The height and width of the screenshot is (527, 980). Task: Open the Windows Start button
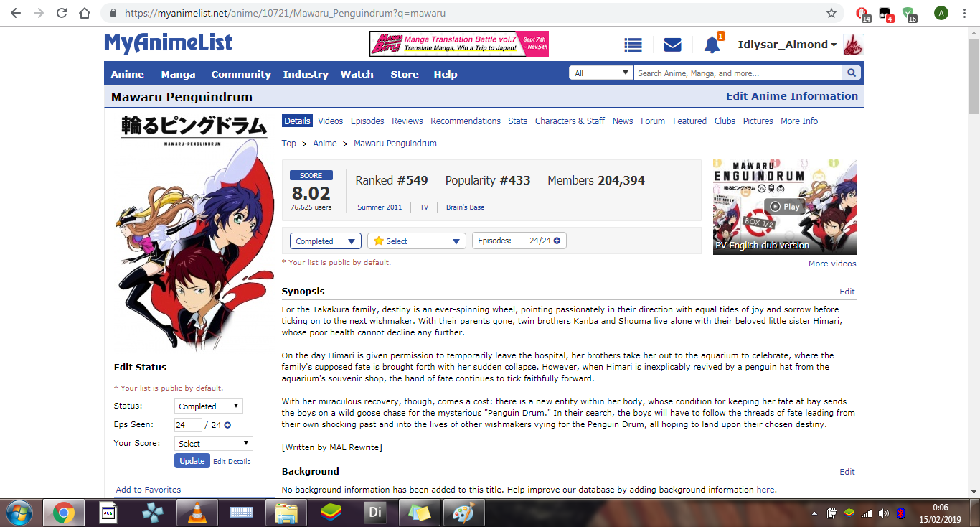pyautogui.click(x=20, y=513)
